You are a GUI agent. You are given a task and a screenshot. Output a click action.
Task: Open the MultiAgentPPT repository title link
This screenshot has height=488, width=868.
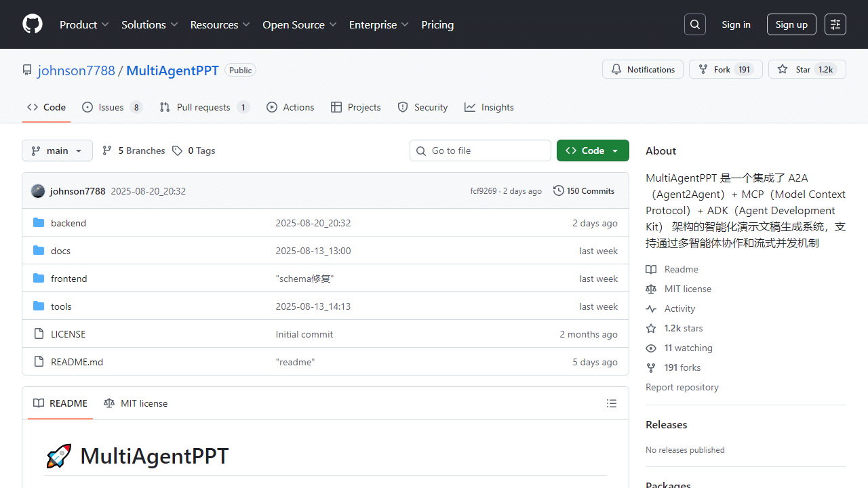172,70
